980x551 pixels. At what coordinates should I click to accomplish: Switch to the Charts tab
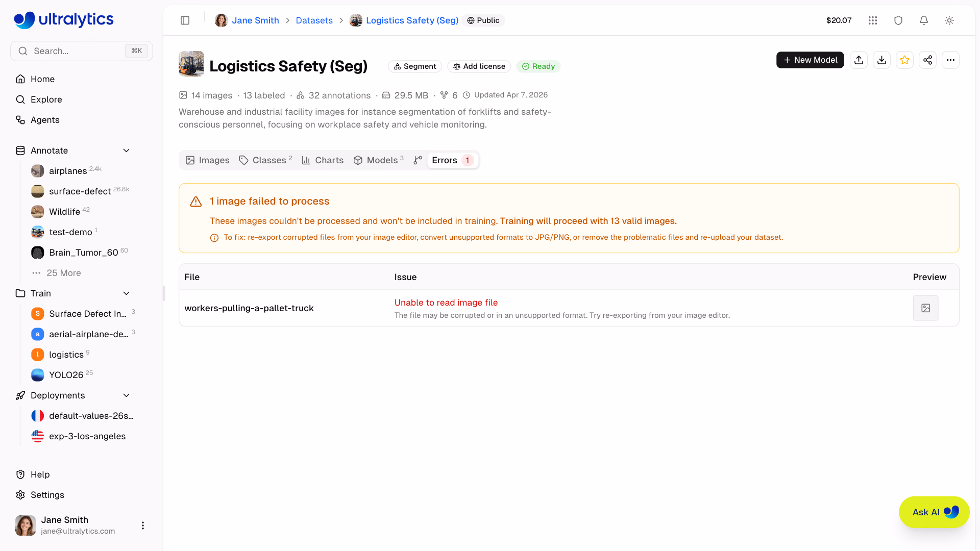[323, 160]
